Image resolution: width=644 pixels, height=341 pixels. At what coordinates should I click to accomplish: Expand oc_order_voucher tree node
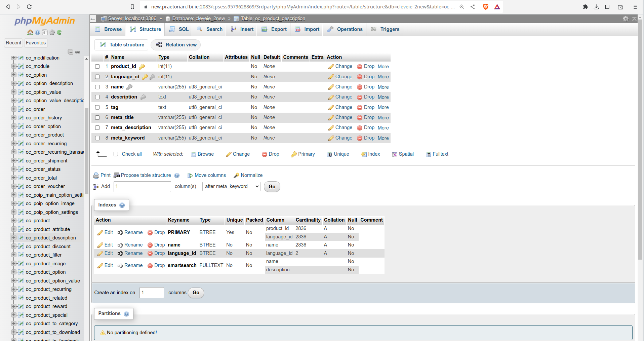pyautogui.click(x=13, y=186)
